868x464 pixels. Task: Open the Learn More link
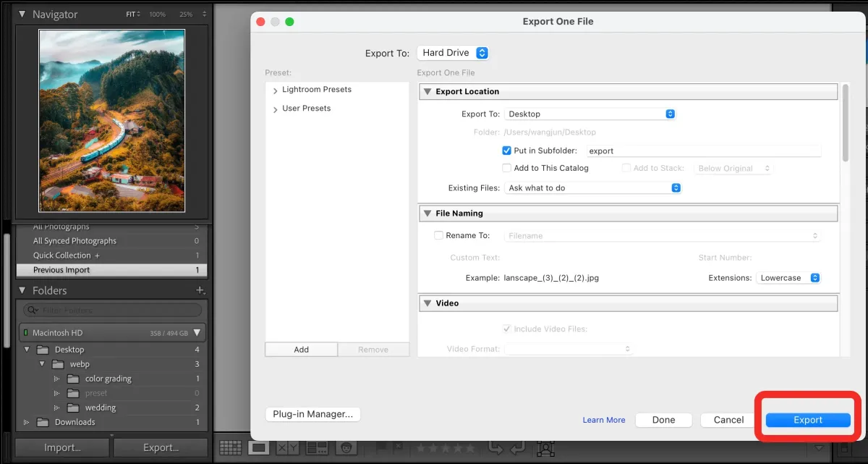[604, 420]
